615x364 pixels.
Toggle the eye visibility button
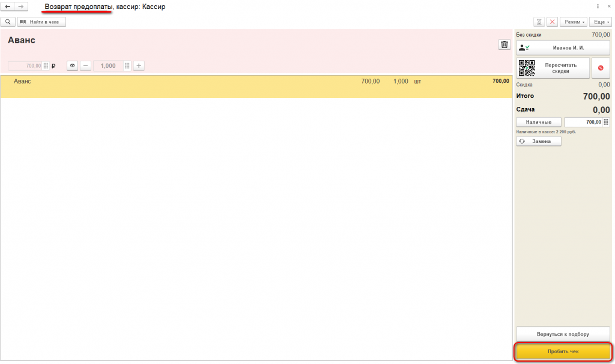[x=72, y=66]
